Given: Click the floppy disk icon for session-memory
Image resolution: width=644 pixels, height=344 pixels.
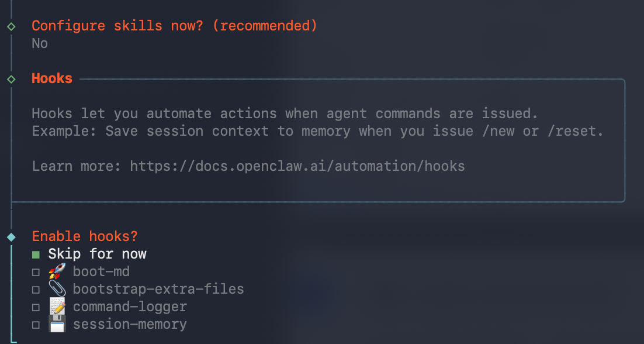Looking at the screenshot, I should (x=57, y=324).
